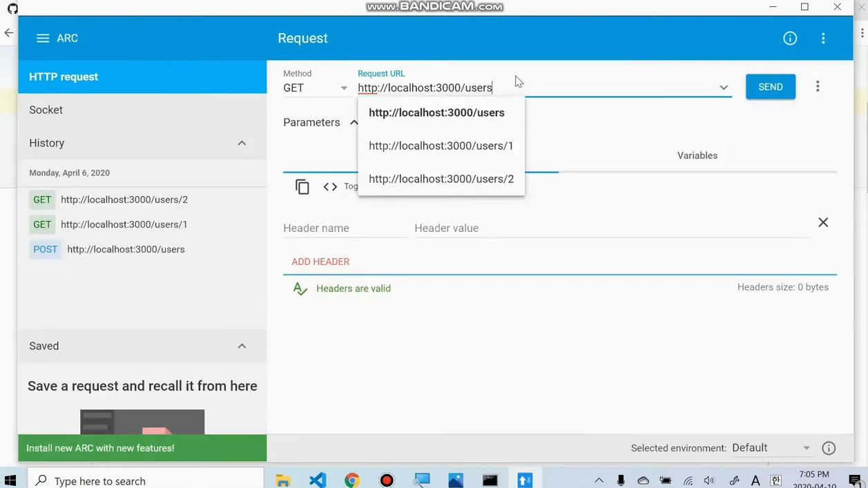Screen dimensions: 868x488
Task: Collapse the Saved section
Action: [x=242, y=346]
